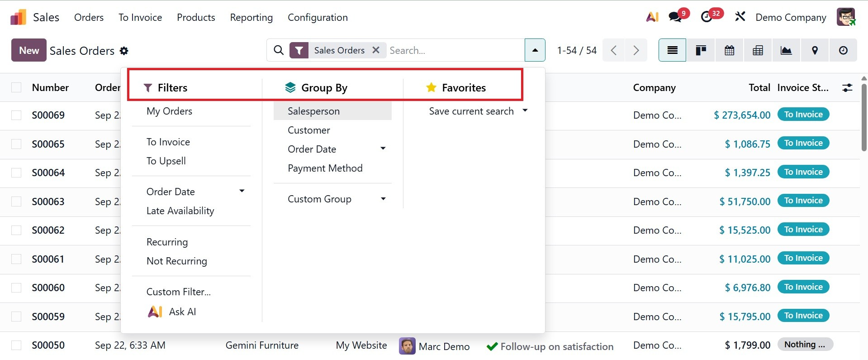
Task: Open order S00050 row
Action: (x=430, y=346)
